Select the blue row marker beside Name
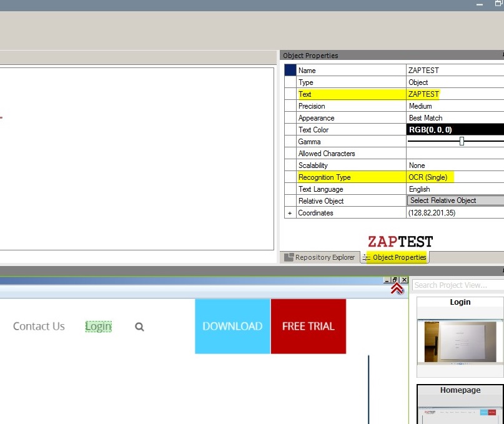The image size is (504, 424). pos(290,71)
